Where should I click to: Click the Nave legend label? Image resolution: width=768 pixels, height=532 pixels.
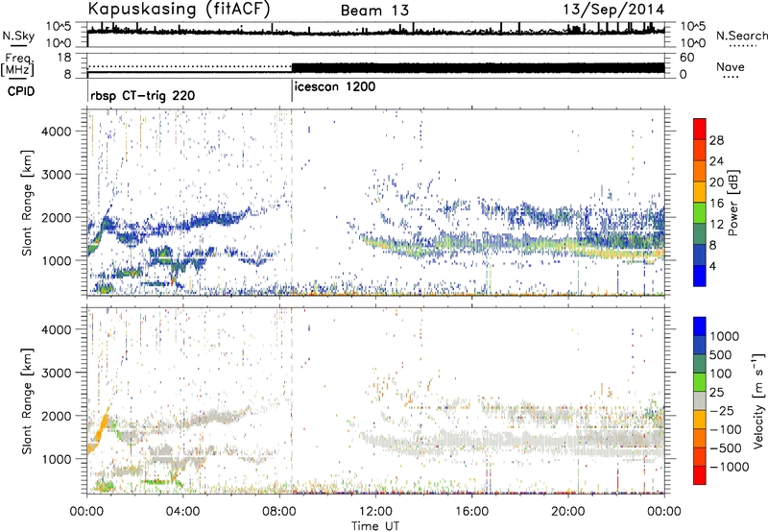pos(731,66)
